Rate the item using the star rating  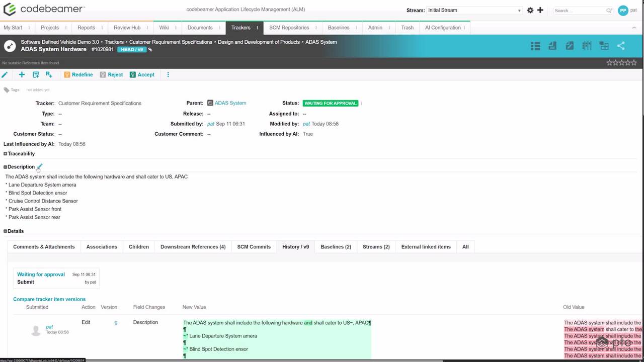[x=621, y=63]
